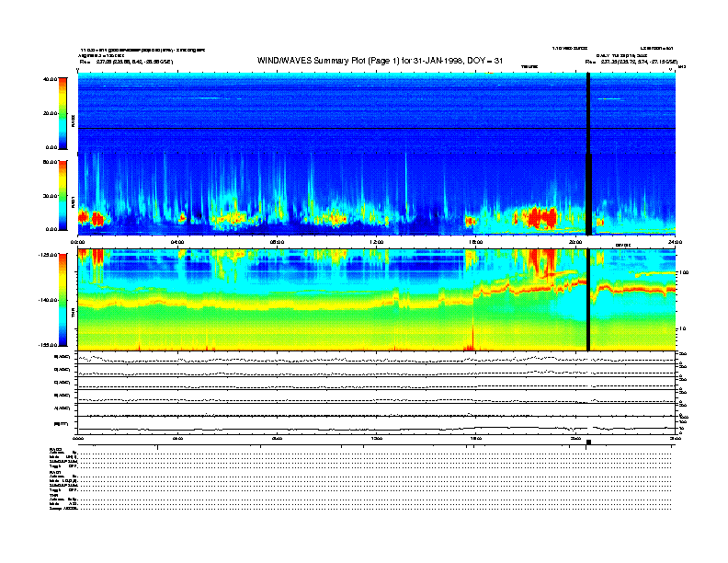Click the RAD1 color scale bar

[x=63, y=195]
